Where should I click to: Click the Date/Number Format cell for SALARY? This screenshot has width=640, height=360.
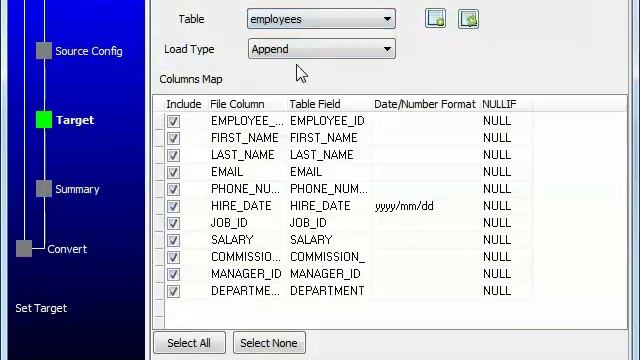click(x=426, y=240)
